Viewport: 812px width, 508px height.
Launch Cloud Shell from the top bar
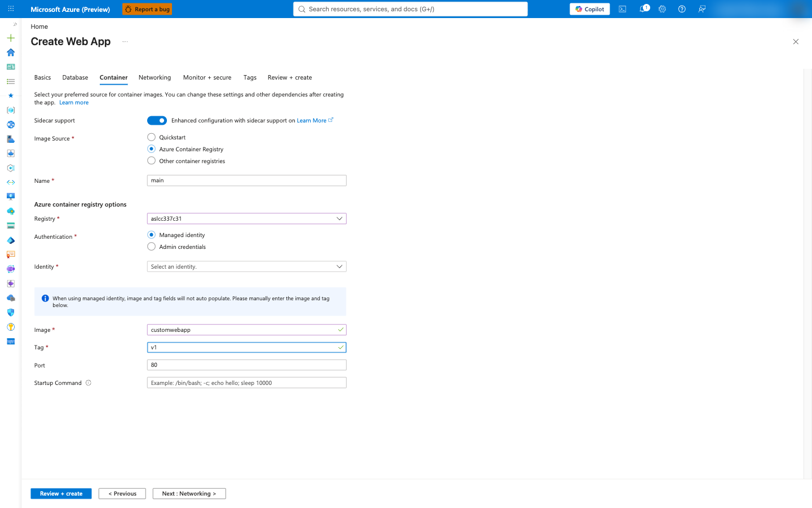pyautogui.click(x=623, y=9)
